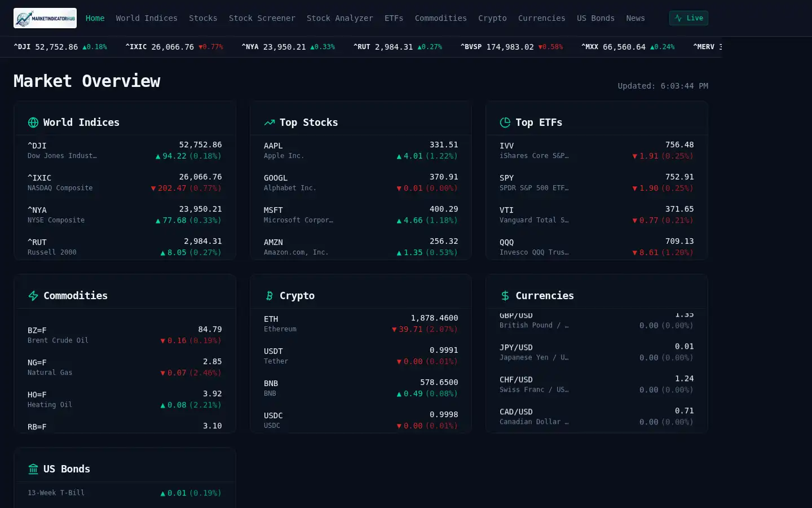
Task: Open the World Indices card heading
Action: [81, 122]
